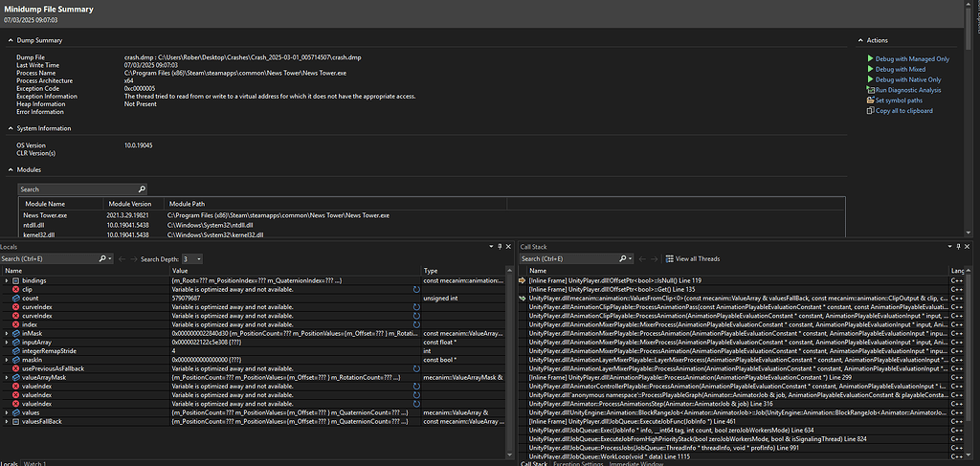
Task: Collapse the Dump Summary section
Action: click(10, 40)
